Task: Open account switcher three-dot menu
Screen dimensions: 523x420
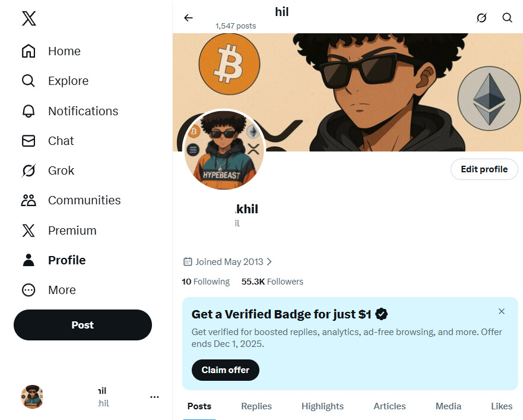Action: pyautogui.click(x=154, y=397)
